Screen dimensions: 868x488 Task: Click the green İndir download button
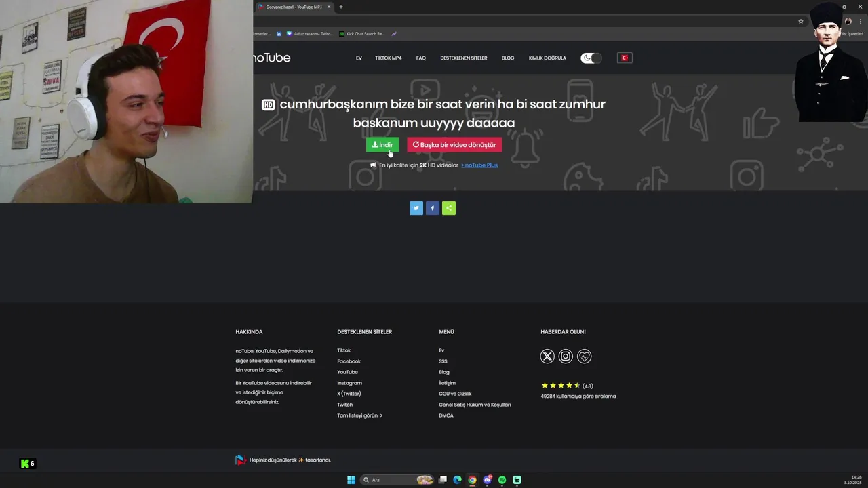tap(382, 145)
